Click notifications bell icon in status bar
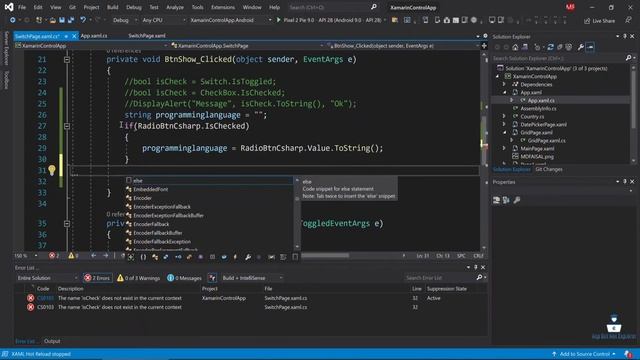640x360 pixels. click(x=627, y=354)
